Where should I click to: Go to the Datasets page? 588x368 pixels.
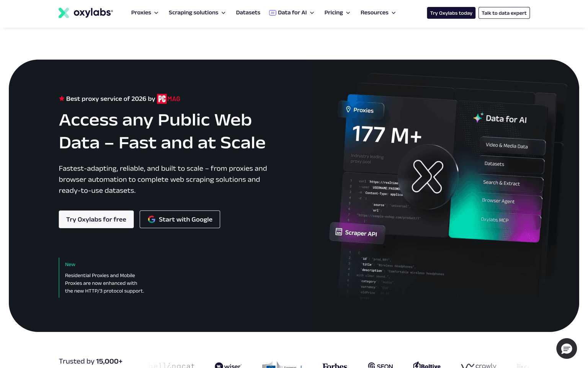point(248,13)
